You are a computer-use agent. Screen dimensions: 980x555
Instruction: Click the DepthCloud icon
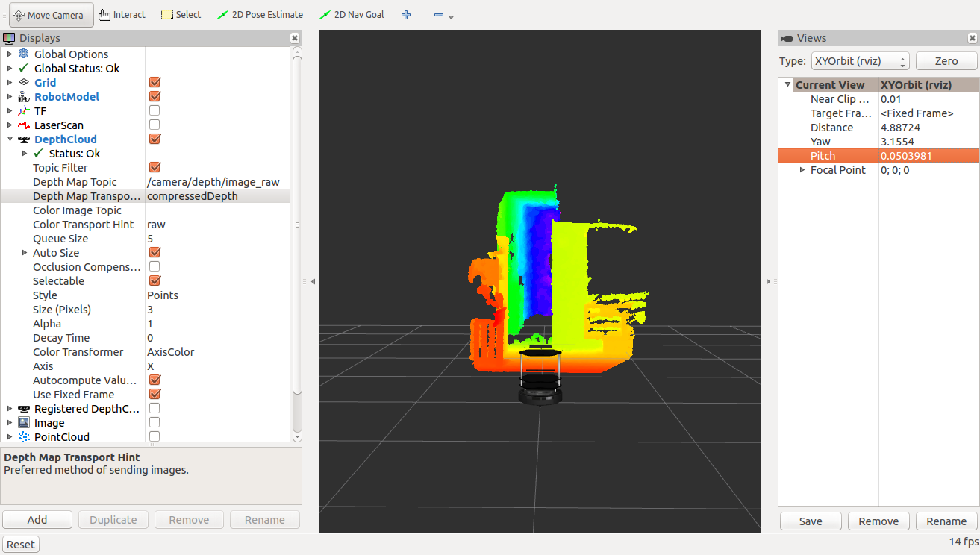click(x=24, y=139)
